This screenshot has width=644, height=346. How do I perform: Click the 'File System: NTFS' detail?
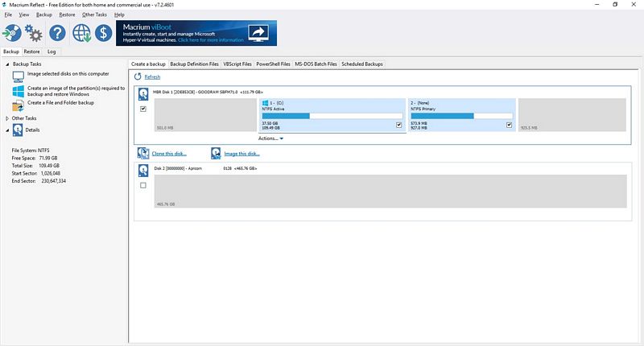(x=31, y=150)
